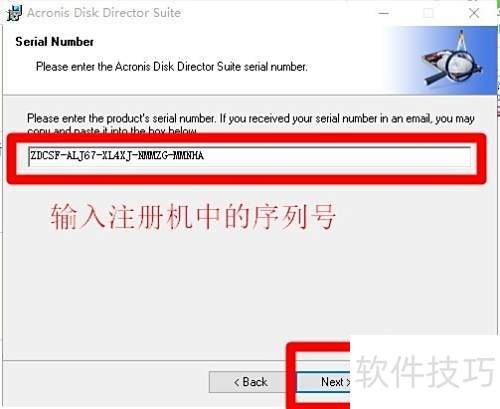Minimize the Acronis Disk Director Suite window
Screen dimensions: 500x409
click(x=384, y=13)
